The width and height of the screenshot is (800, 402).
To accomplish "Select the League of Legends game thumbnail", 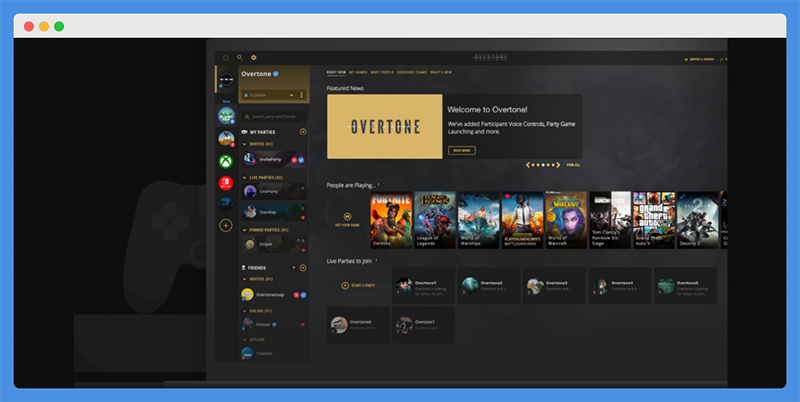I will 435,220.
